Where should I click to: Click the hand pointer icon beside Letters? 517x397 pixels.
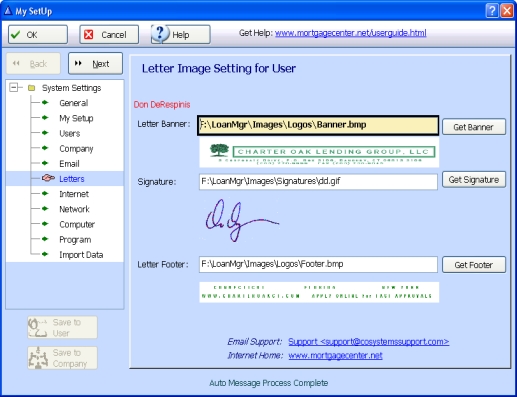(48, 178)
